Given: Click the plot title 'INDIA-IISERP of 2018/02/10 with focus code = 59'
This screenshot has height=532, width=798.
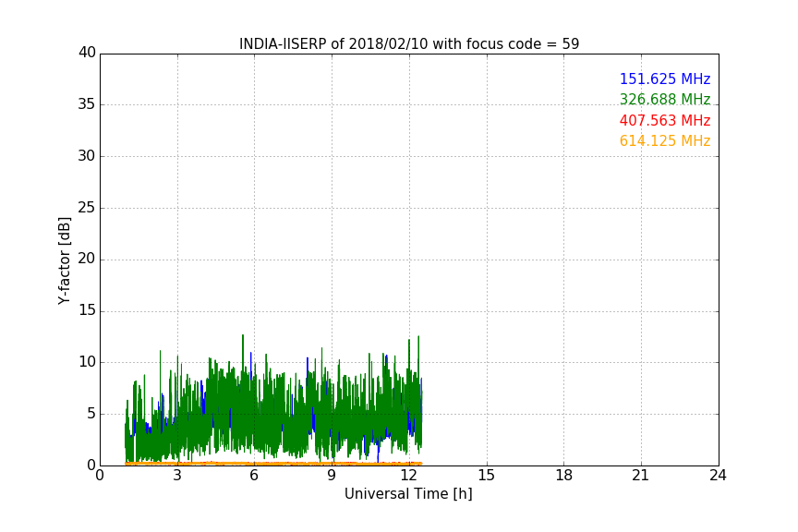Looking at the screenshot, I should [409, 44].
